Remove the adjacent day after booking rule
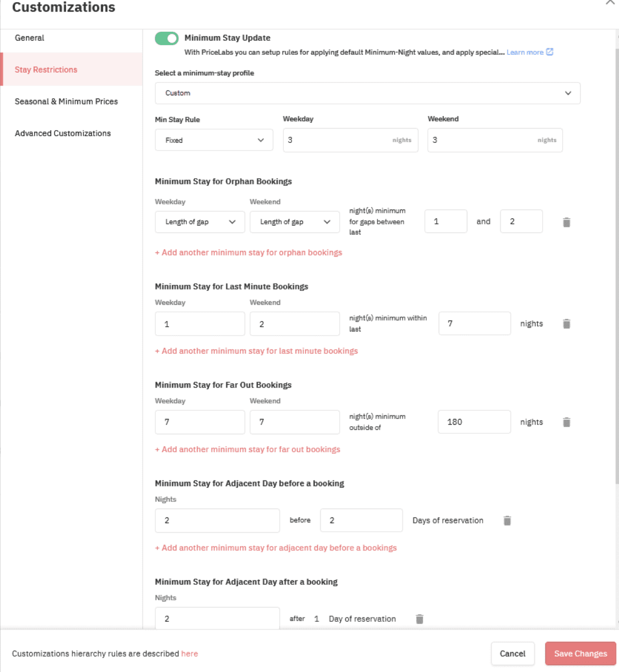Viewport: 619px width, 672px height. [x=419, y=619]
